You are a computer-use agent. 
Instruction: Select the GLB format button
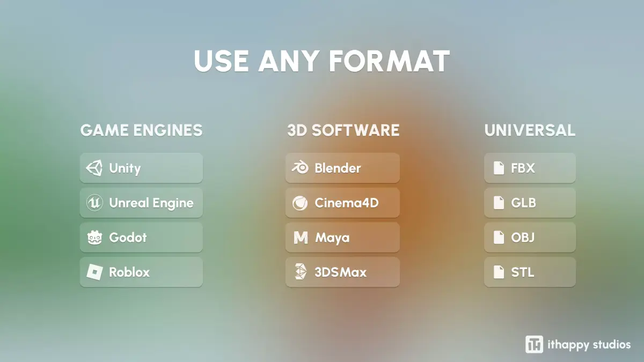pos(530,203)
